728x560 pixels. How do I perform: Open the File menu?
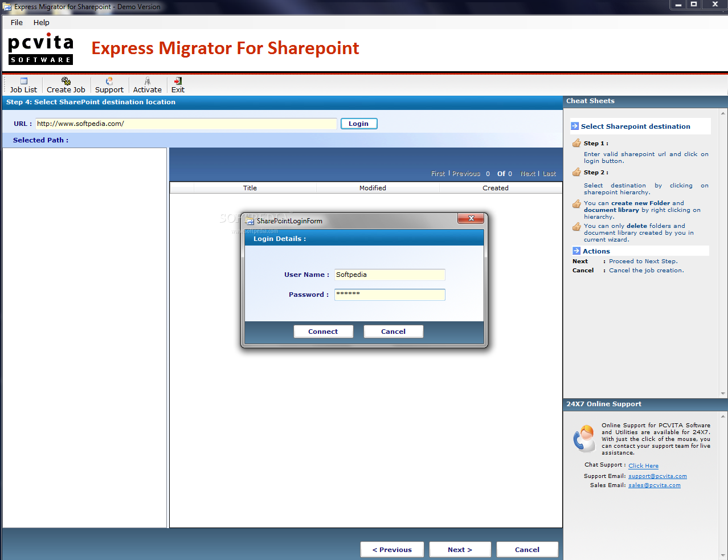[17, 22]
